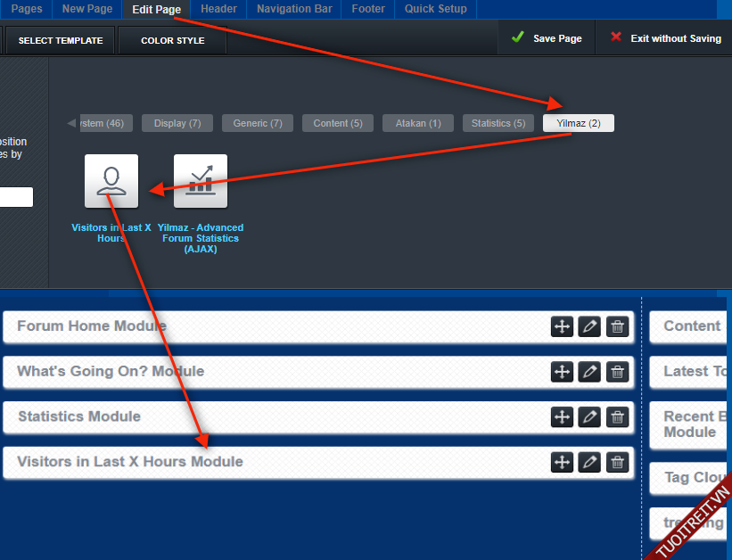The image size is (732, 560).
Task: Open the Select Template option
Action: click(x=61, y=40)
